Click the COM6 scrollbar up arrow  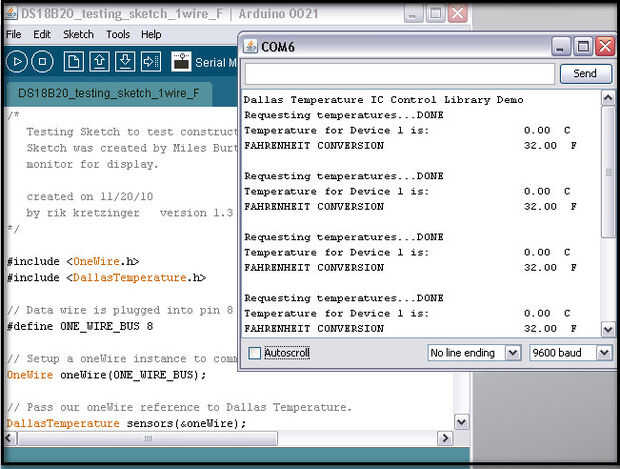[x=608, y=98]
